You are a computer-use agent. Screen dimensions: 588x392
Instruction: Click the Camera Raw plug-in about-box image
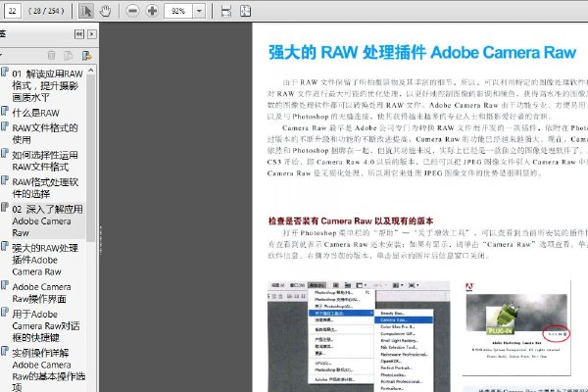click(516, 328)
